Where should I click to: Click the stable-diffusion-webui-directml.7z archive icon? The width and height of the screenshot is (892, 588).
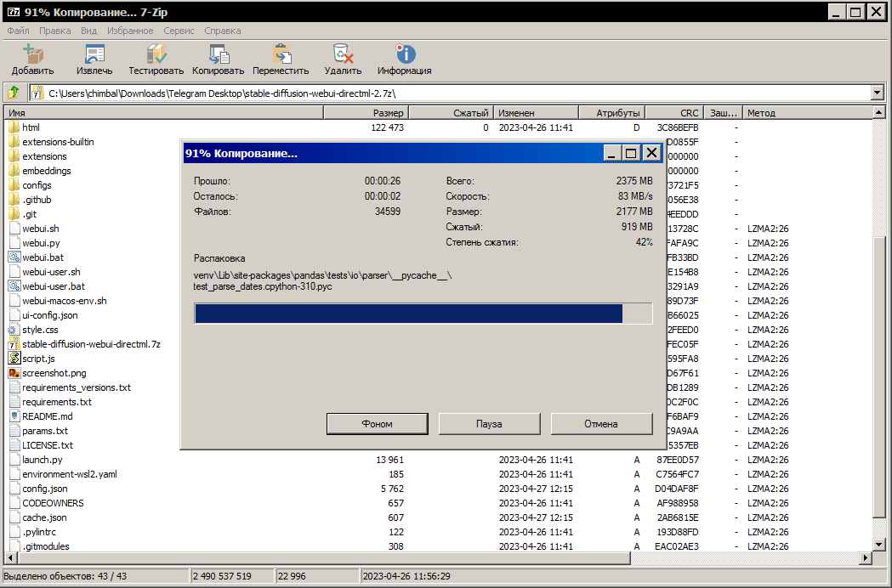[x=14, y=344]
